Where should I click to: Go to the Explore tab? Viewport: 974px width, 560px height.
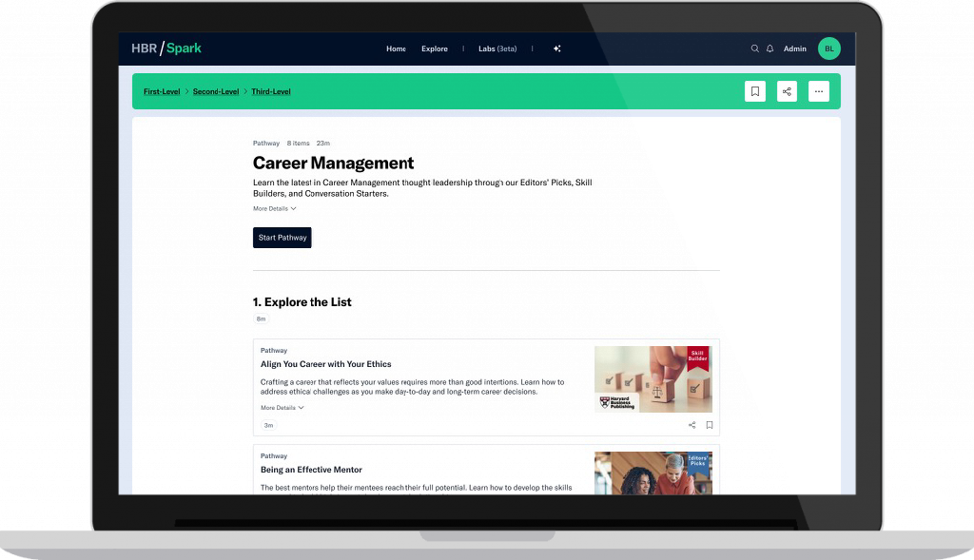point(435,48)
